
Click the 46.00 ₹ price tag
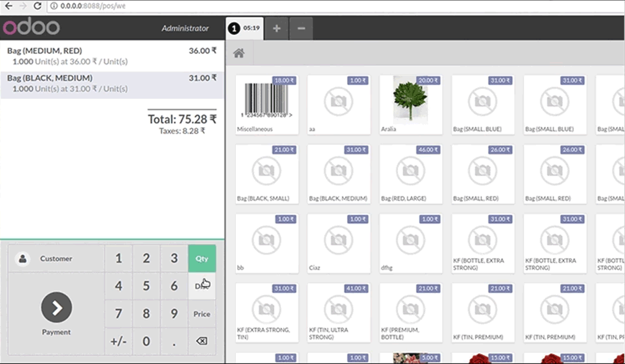coord(428,150)
